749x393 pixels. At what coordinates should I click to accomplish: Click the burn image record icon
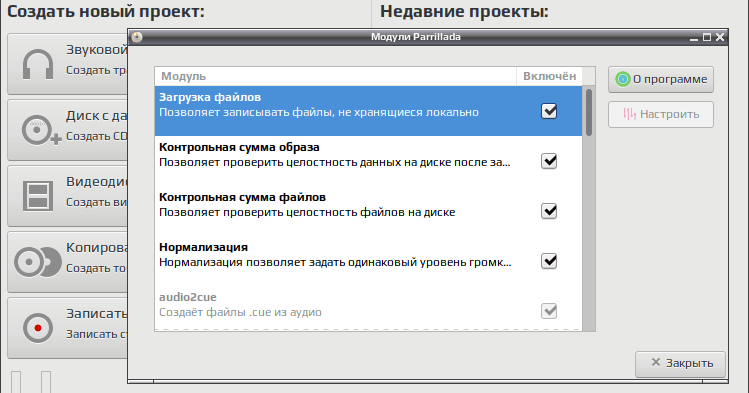[38, 328]
